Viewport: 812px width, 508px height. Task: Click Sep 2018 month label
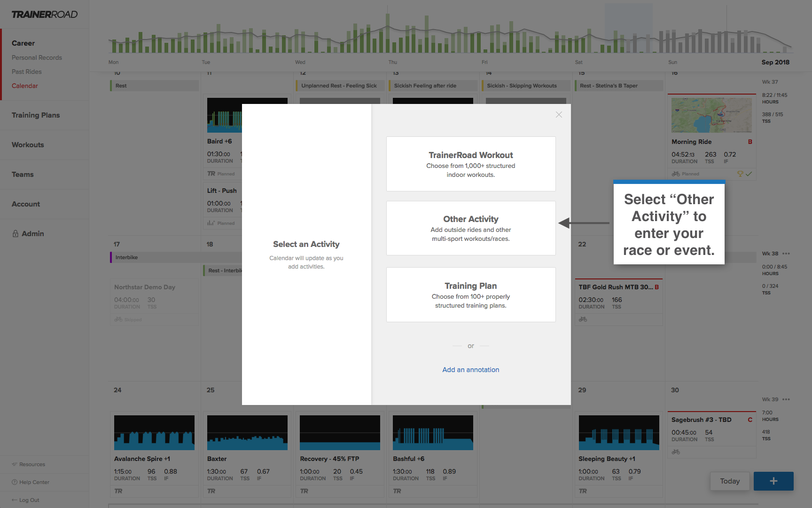pyautogui.click(x=775, y=62)
